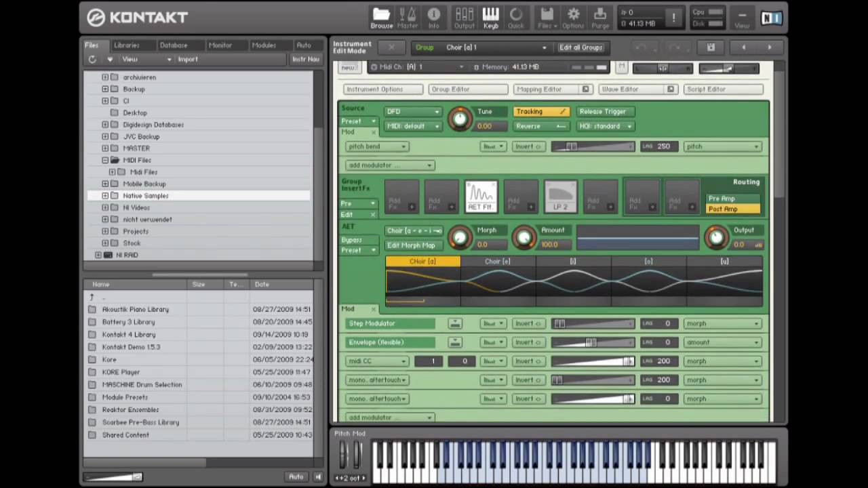Open the Options gear icon

573,18
